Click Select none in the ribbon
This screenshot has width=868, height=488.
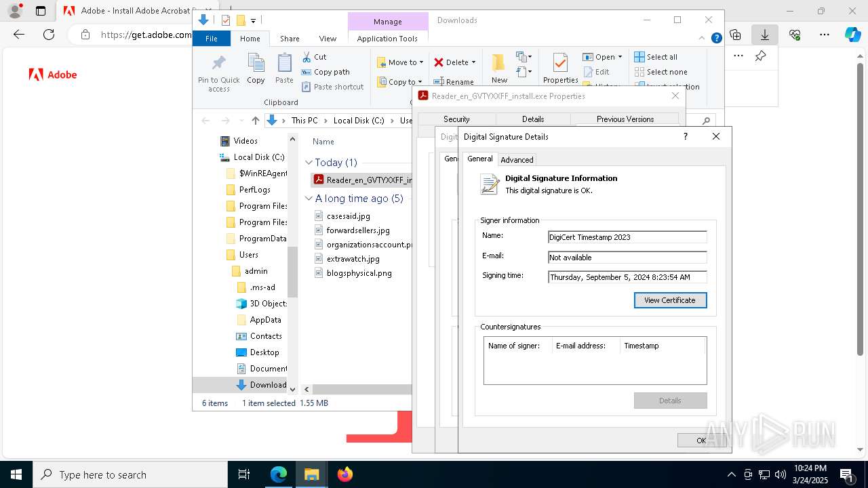660,72
